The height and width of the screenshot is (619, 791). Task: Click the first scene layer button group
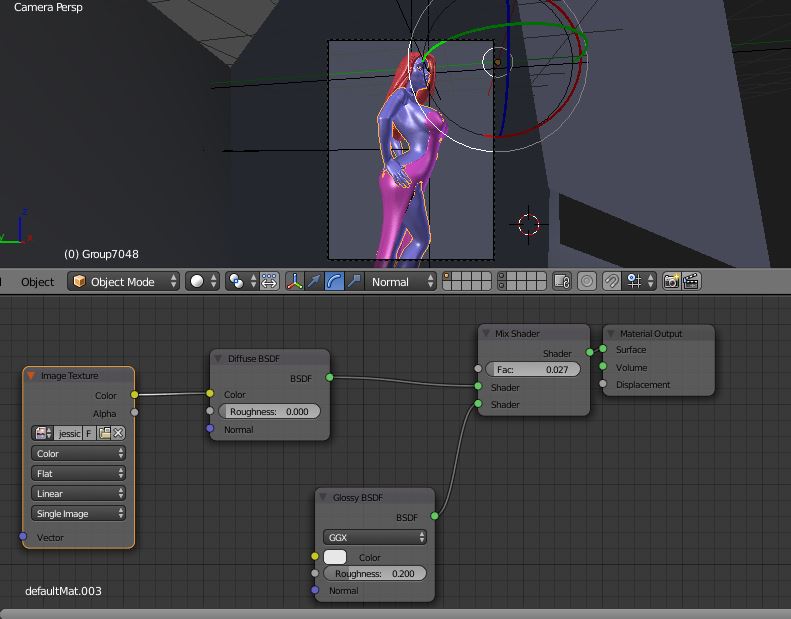click(467, 282)
